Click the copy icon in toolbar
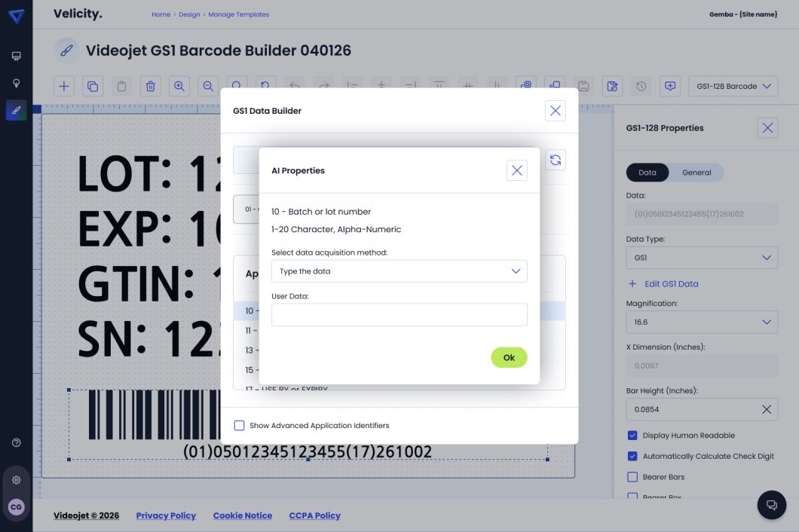The height and width of the screenshot is (532, 799). click(93, 86)
